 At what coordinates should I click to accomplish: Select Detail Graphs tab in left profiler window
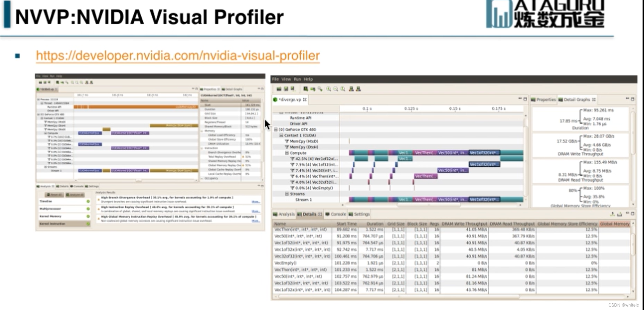pos(232,89)
